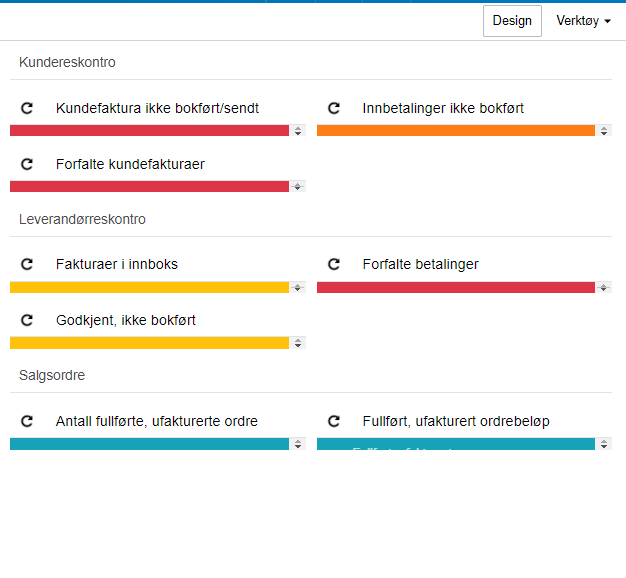Click the spinner beside Godkjent, ikke bokført bar
626x578 pixels.
[x=298, y=343]
